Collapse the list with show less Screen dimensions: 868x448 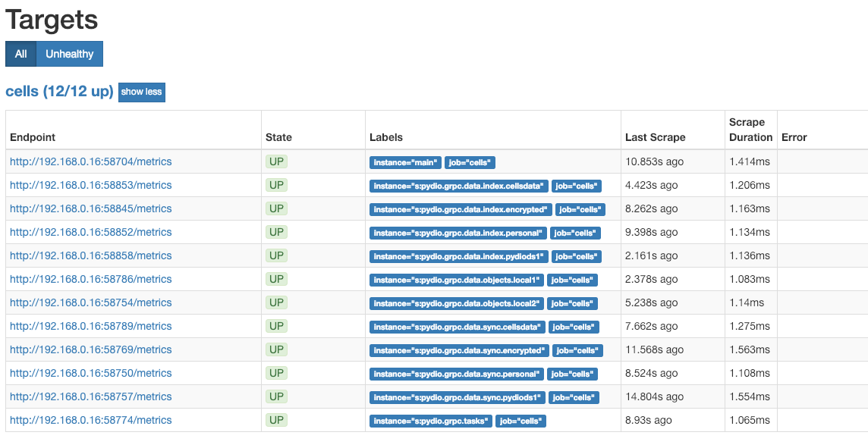click(142, 92)
